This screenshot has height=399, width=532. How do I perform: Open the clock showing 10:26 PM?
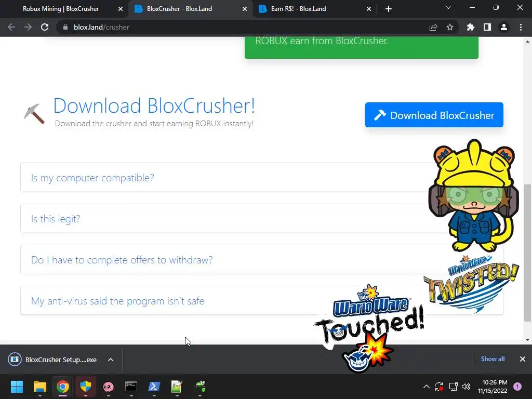click(x=493, y=387)
